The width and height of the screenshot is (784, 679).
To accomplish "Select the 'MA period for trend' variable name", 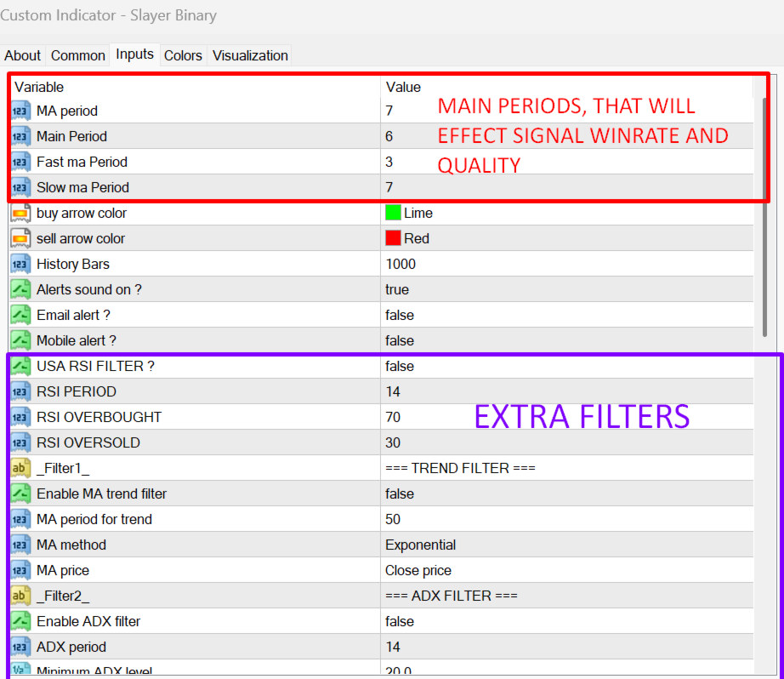I will click(94, 519).
